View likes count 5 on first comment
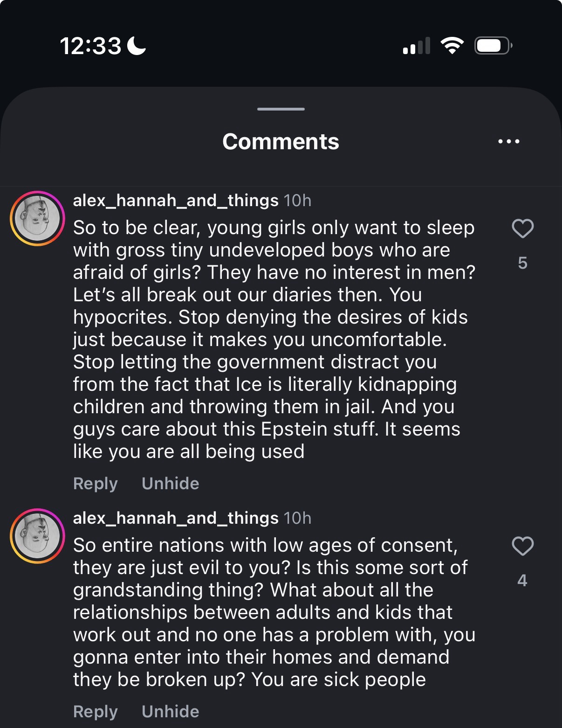Screen dimensions: 562x728 coord(522,263)
